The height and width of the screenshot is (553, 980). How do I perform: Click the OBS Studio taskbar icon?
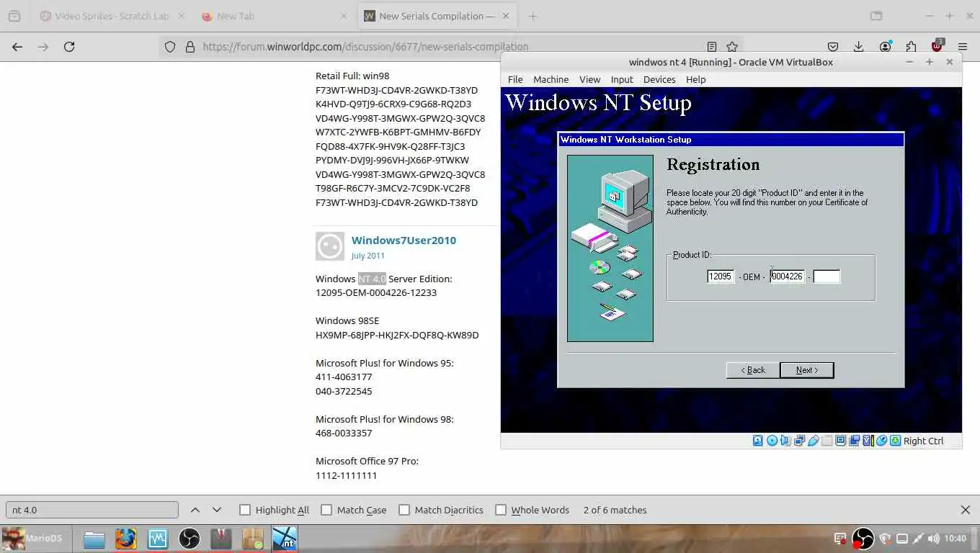pos(189,539)
